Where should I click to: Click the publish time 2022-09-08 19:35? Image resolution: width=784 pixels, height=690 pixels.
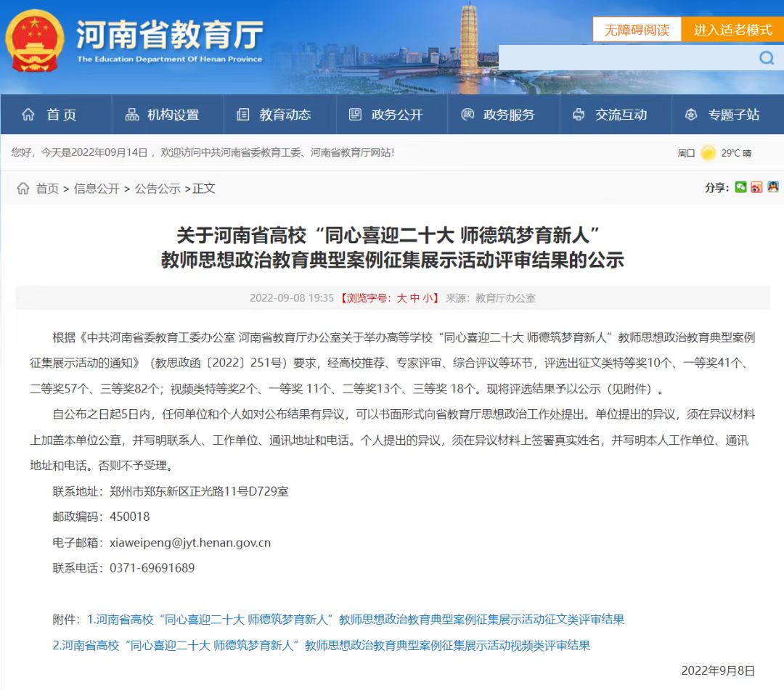tap(292, 298)
